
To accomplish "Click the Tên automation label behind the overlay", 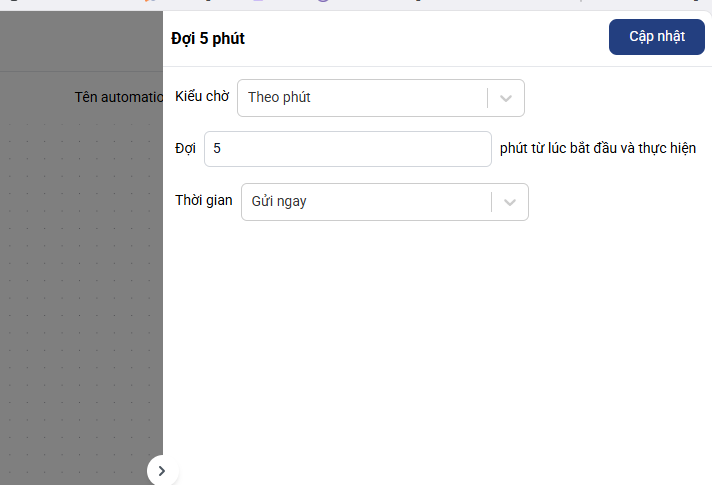I will [x=118, y=97].
